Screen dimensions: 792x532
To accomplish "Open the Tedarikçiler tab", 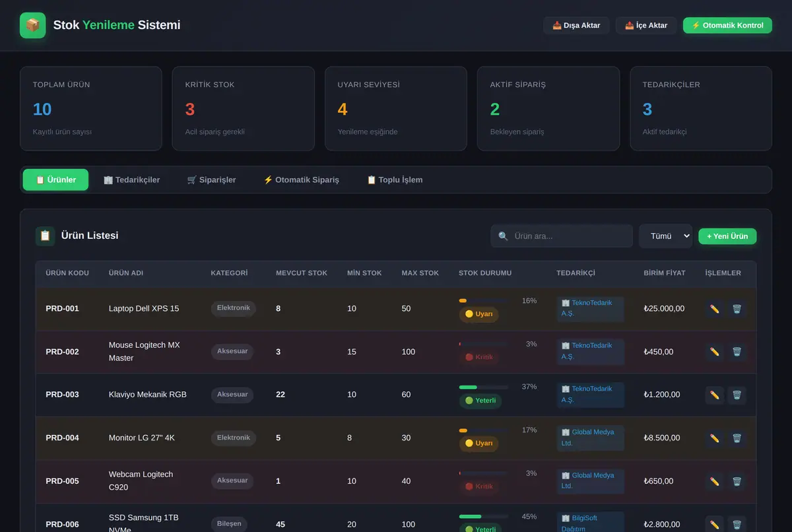I will click(131, 180).
